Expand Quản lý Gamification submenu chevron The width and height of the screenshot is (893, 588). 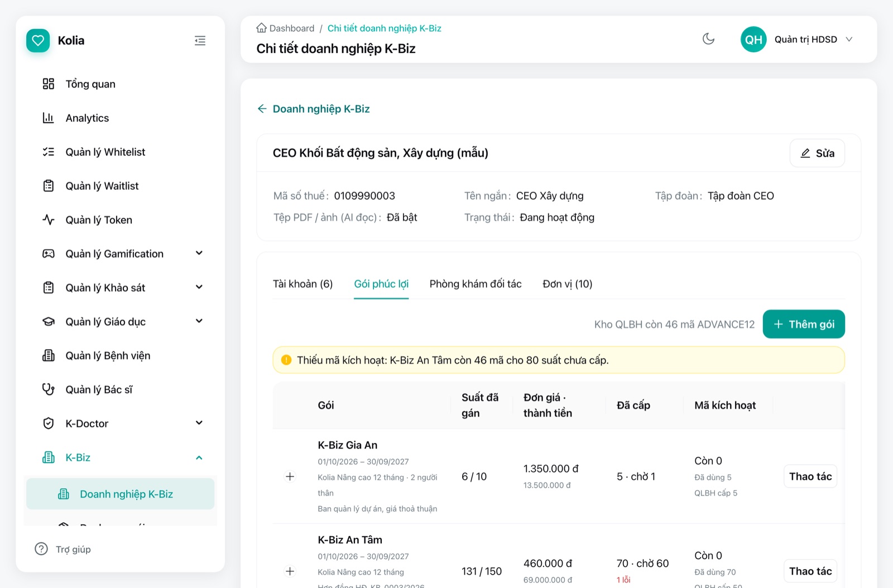point(199,253)
